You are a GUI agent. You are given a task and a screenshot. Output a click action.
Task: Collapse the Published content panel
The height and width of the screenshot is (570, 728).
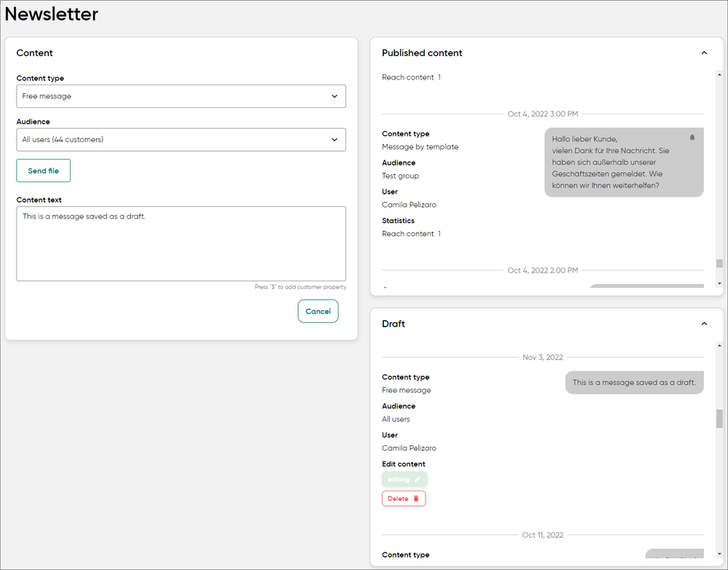tap(704, 53)
